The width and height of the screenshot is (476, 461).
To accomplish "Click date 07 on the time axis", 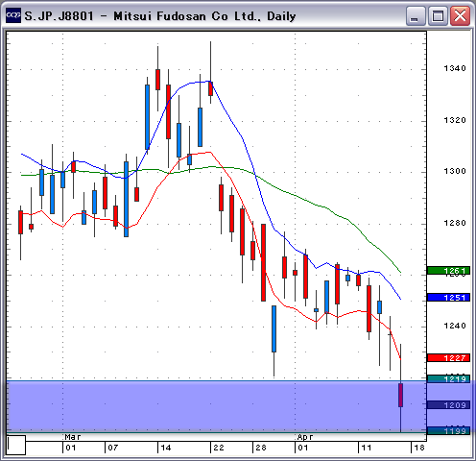I will coord(113,448).
